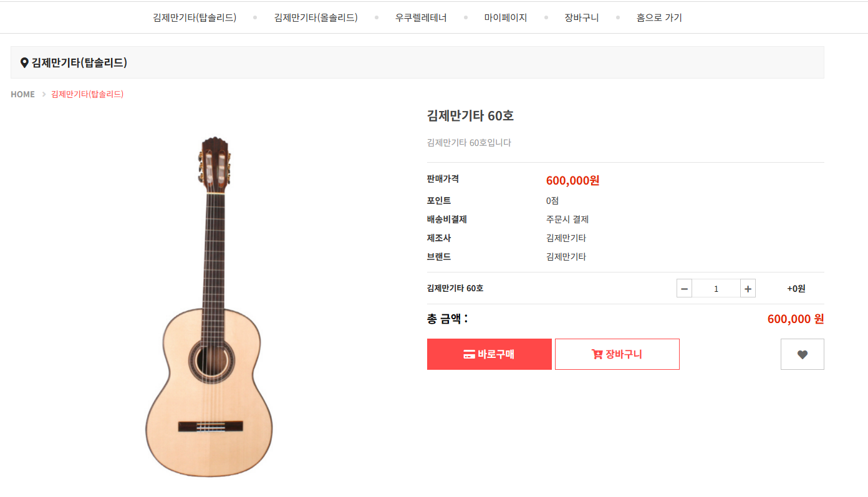The height and width of the screenshot is (497, 868).
Task: Select 장바구니 in the top navigation bar
Action: 581,17
